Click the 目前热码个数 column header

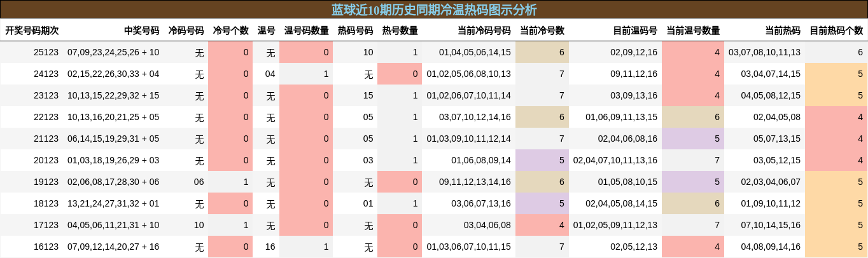pos(836,30)
